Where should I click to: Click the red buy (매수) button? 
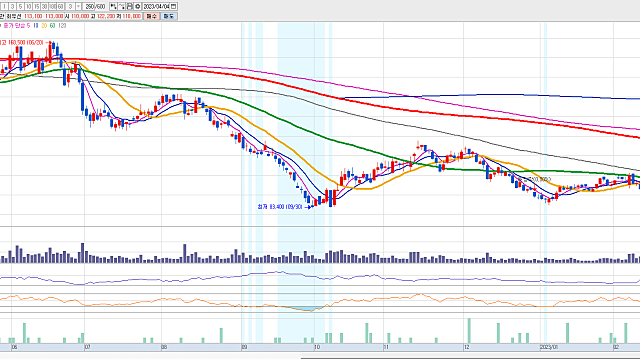pos(152,16)
